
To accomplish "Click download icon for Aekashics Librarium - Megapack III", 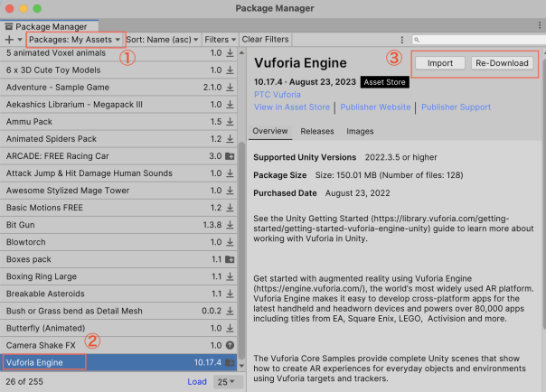I will coord(230,105).
